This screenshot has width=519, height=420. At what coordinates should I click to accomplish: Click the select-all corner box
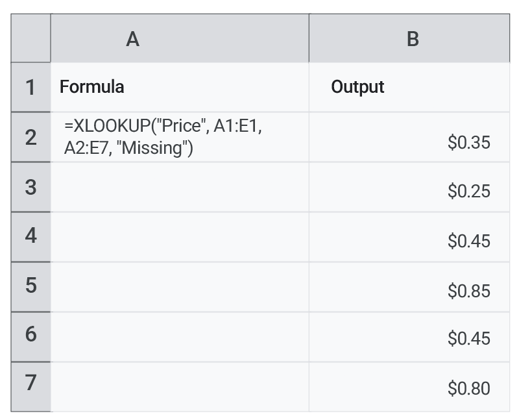click(x=30, y=38)
